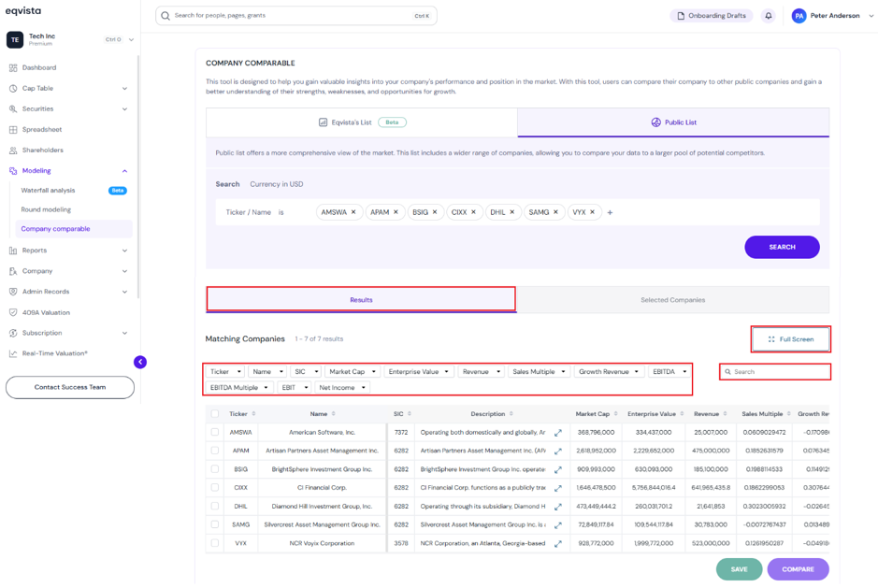Image resolution: width=878 pixels, height=588 pixels.
Task: Click the SEARCH button
Action: click(782, 247)
